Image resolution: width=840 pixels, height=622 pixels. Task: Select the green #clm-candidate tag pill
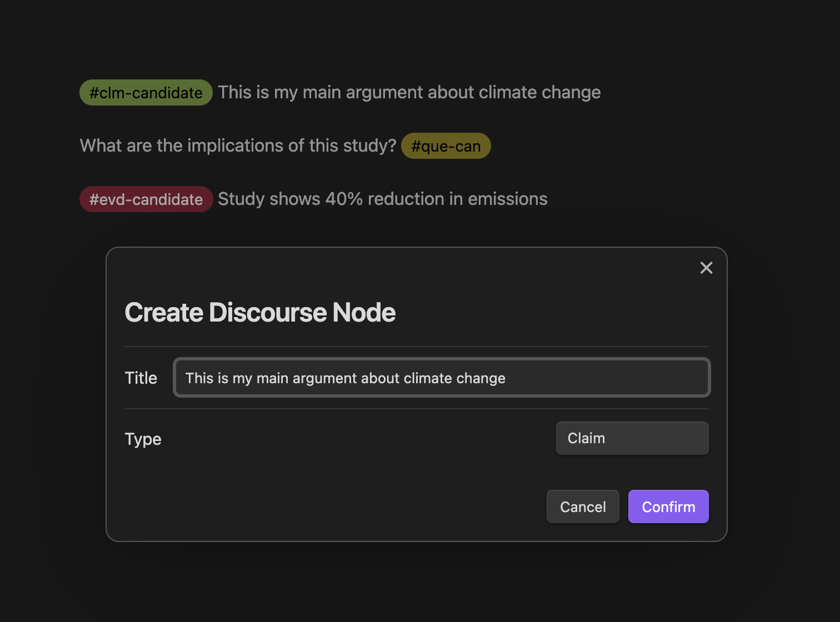pyautogui.click(x=146, y=92)
